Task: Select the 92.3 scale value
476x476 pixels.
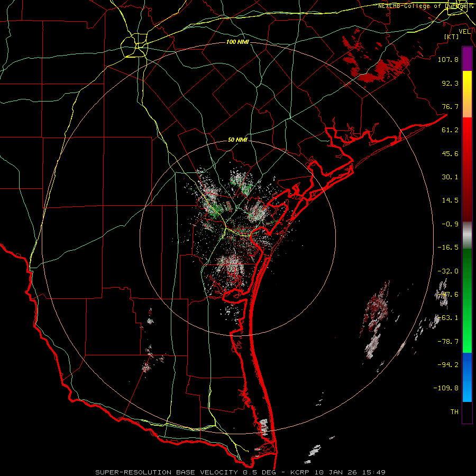Action: 450,83
